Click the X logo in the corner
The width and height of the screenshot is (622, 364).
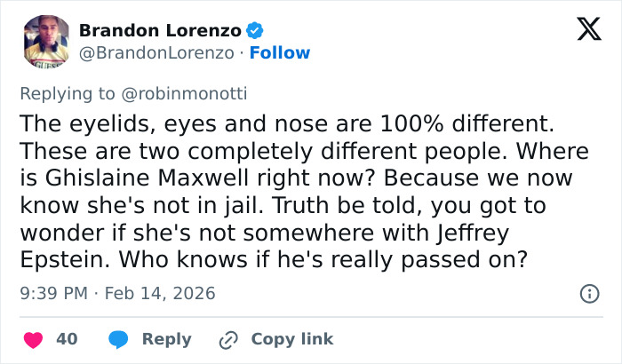(x=583, y=31)
